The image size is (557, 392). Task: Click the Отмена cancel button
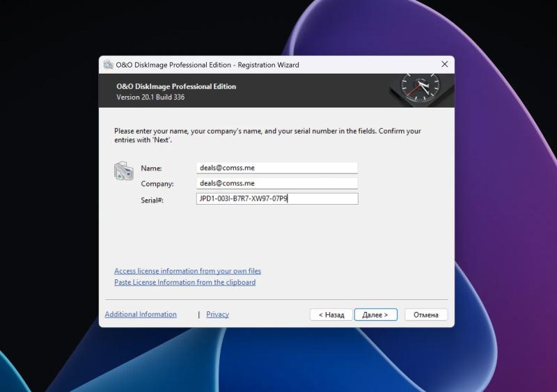tap(426, 315)
